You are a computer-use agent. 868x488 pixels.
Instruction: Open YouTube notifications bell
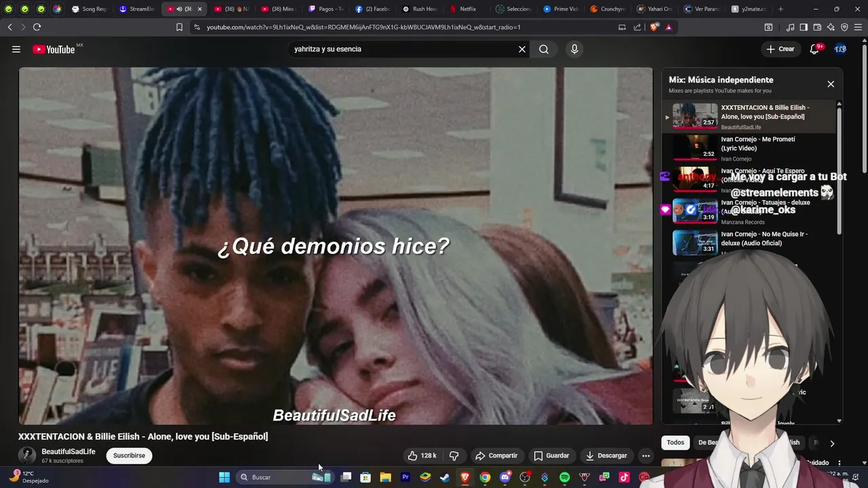[x=815, y=49]
